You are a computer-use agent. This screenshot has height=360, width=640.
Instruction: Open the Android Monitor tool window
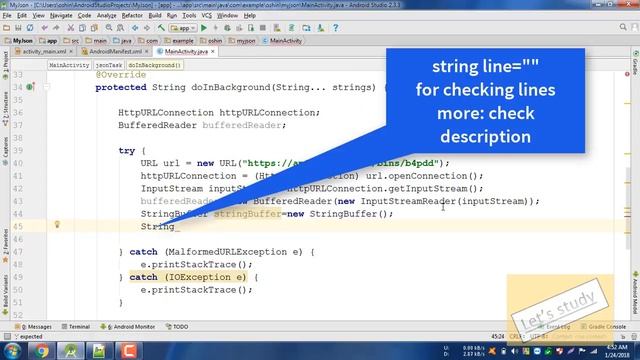click(x=127, y=327)
